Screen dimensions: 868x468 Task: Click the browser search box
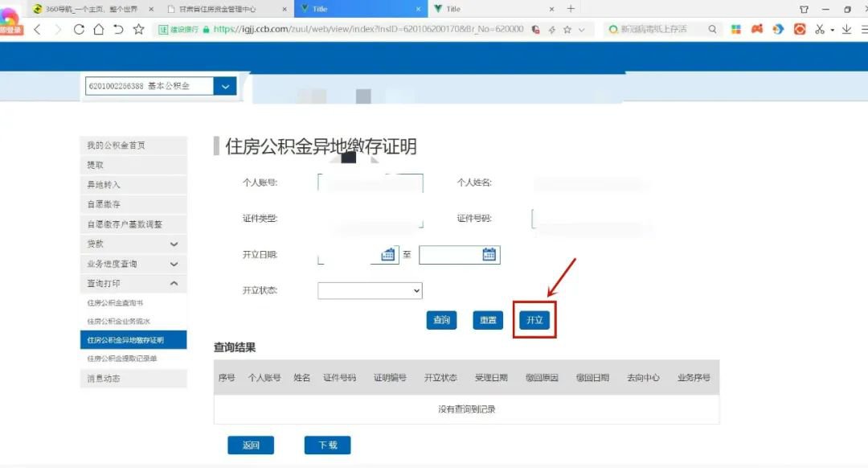[x=653, y=30]
